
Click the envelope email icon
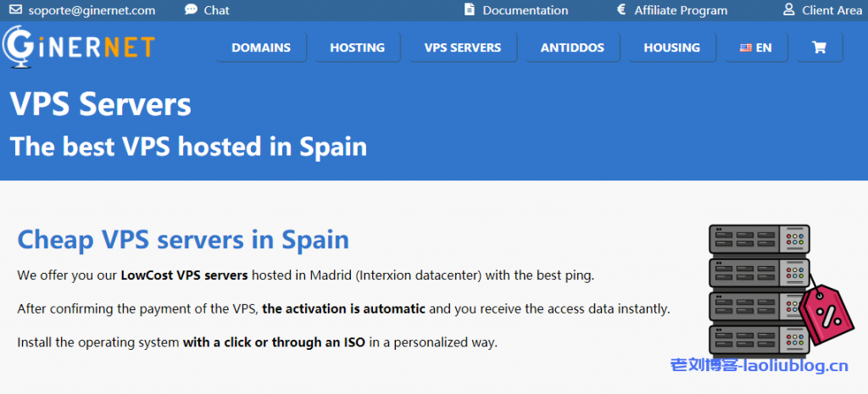click(15, 10)
